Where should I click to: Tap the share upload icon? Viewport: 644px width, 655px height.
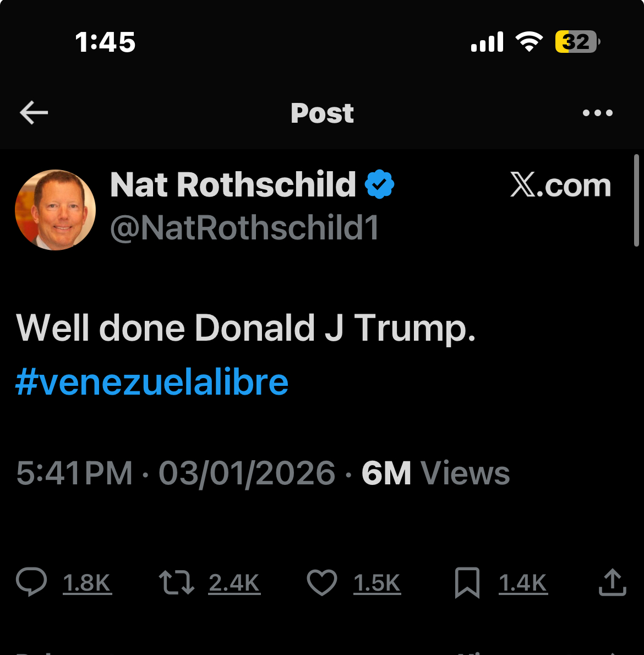(612, 582)
